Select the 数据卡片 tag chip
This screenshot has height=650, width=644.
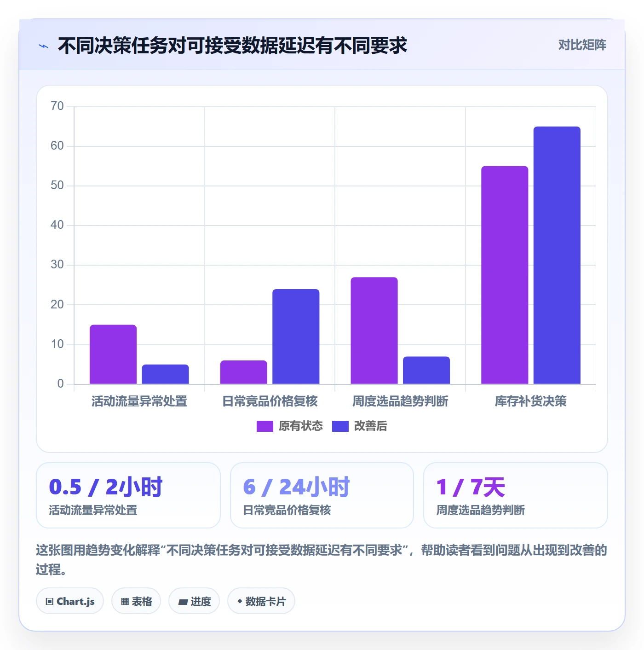(x=261, y=601)
